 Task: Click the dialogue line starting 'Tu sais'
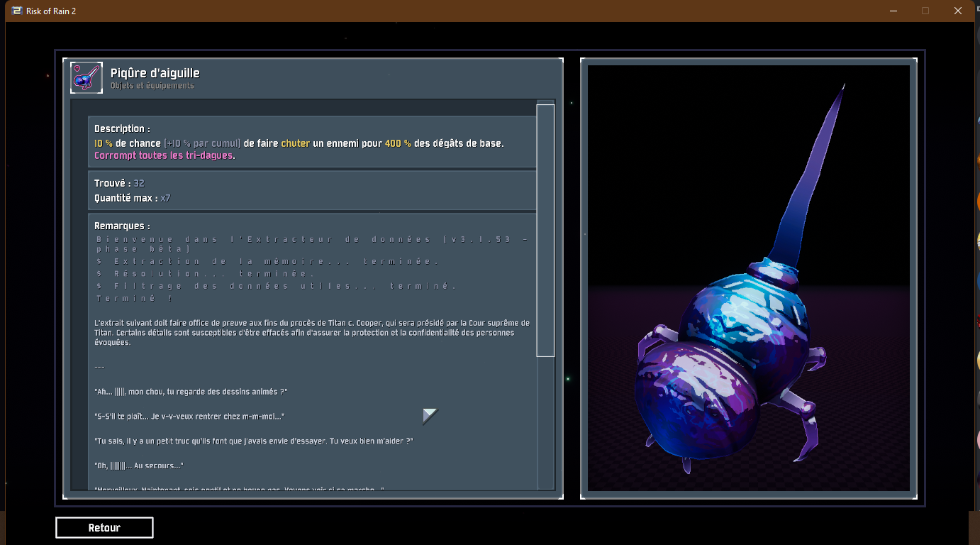253,441
